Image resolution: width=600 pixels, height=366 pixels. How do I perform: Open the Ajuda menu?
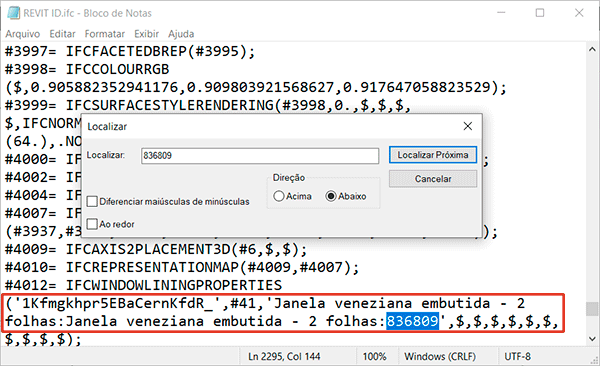click(x=181, y=34)
